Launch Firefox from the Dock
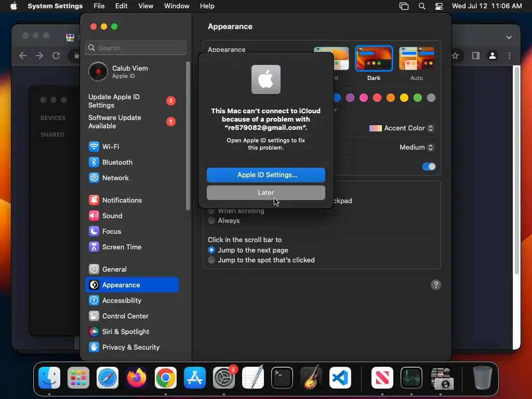The width and height of the screenshot is (532, 399). click(x=137, y=378)
